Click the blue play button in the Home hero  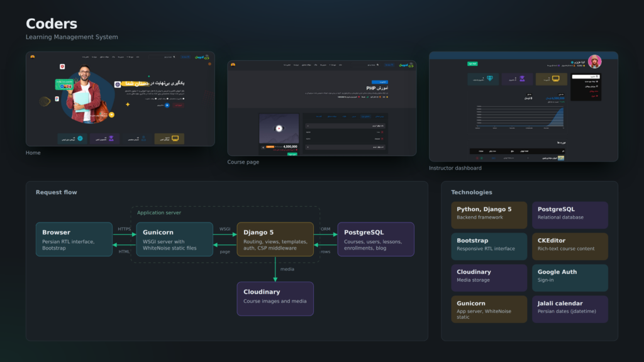167,105
